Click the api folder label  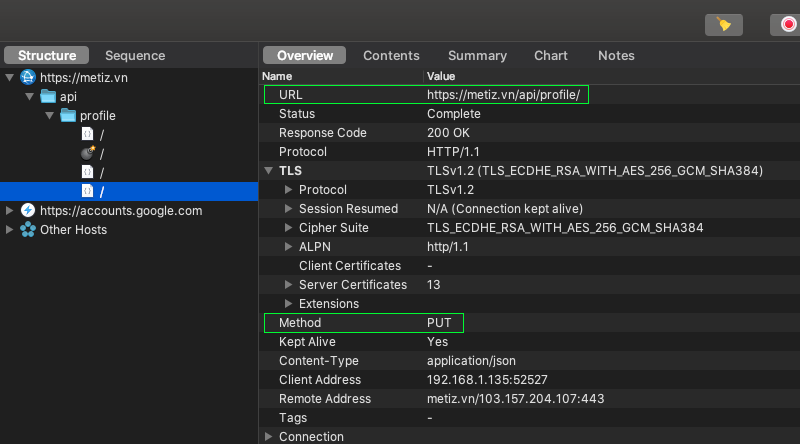[68, 97]
